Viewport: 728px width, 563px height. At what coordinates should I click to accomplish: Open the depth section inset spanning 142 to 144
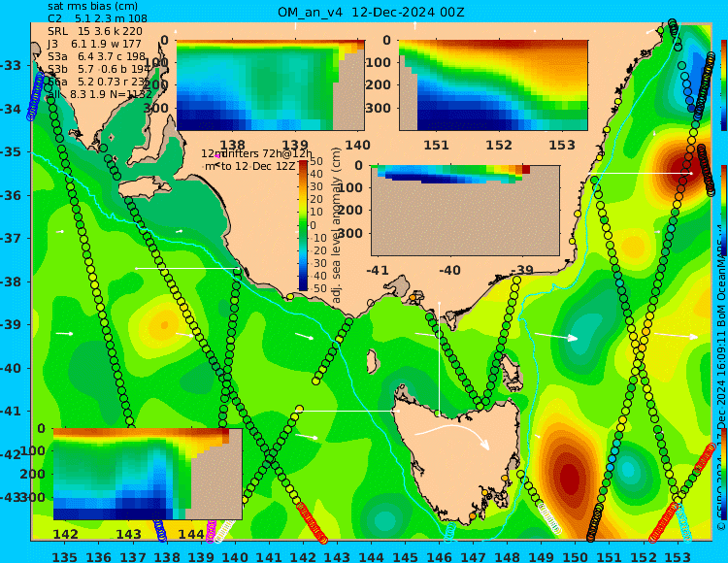148,474
